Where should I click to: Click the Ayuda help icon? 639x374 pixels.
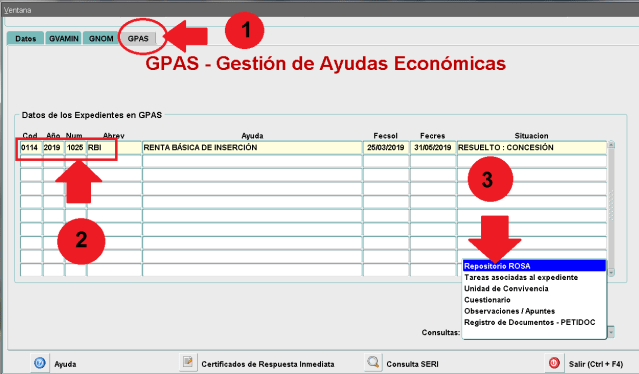(x=40, y=363)
